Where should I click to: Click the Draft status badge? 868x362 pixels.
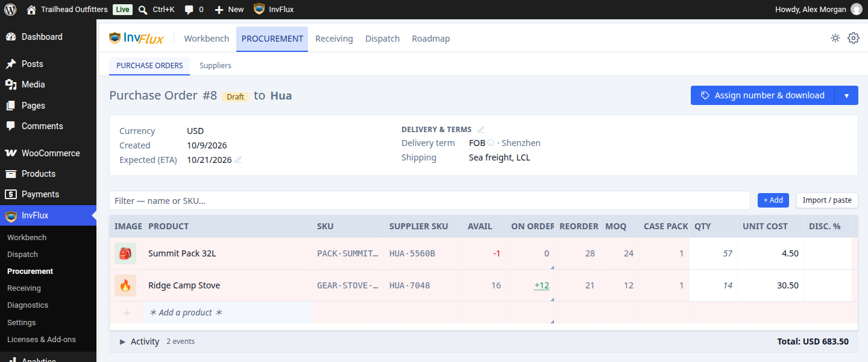pyautogui.click(x=235, y=97)
